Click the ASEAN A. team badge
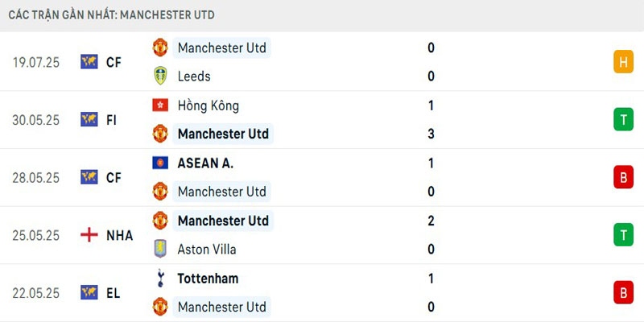644x322 pixels. click(160, 163)
